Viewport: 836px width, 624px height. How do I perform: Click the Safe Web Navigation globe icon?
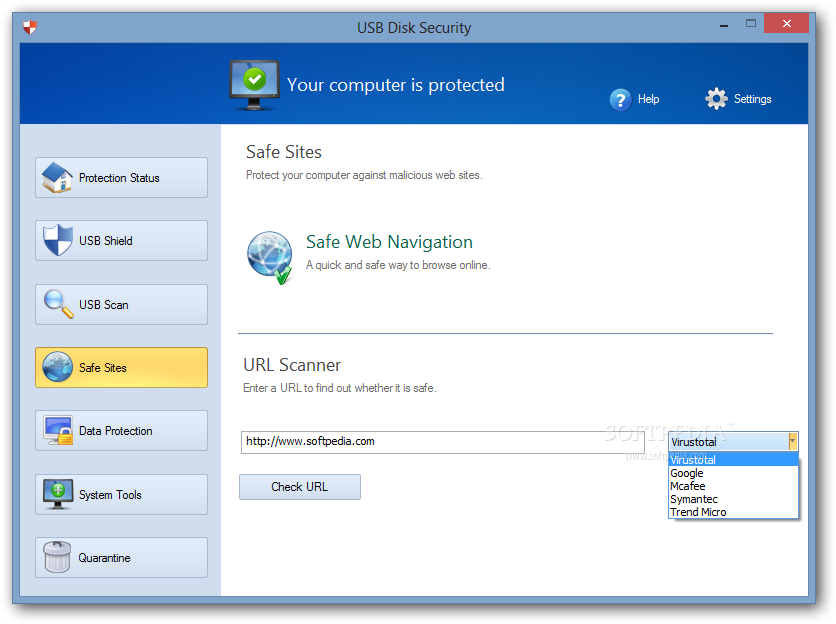click(270, 258)
